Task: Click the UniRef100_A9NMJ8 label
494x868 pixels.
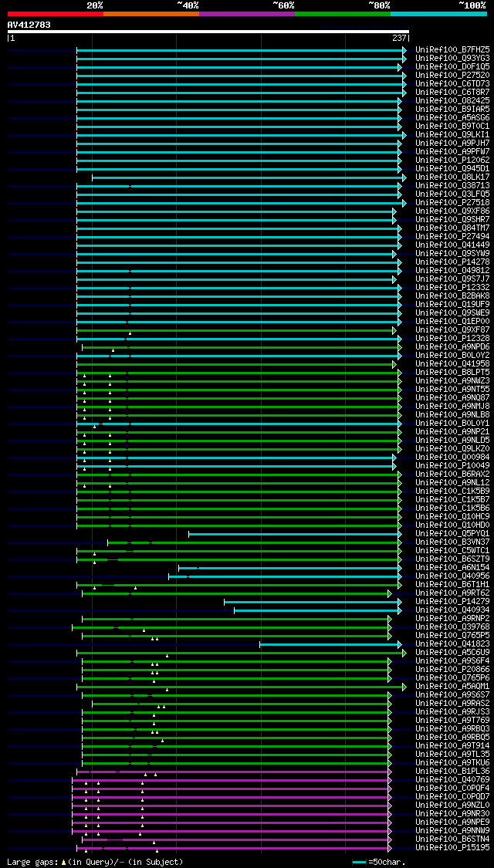Action: (x=452, y=407)
